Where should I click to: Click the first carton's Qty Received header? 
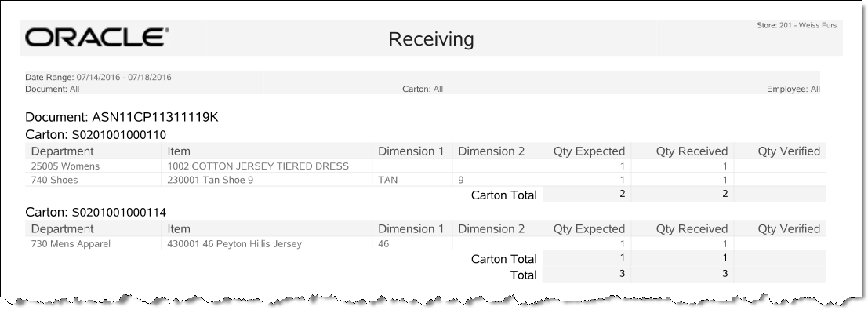692,151
